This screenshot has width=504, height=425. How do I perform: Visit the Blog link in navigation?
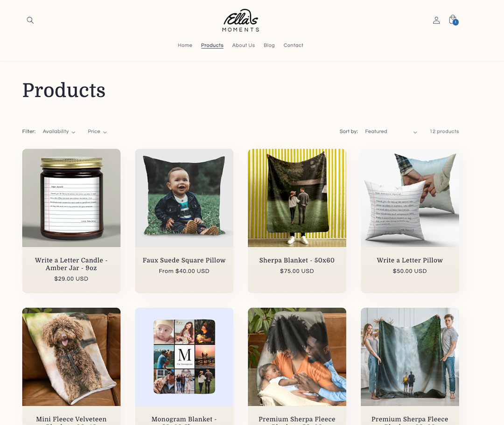pos(269,45)
